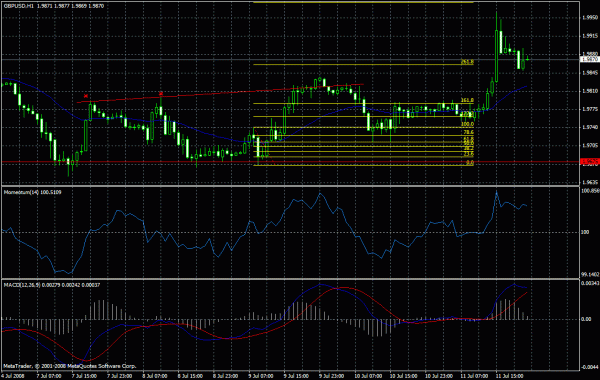600x380 pixels.
Task: Click the MACD scale value 0.00
Action: tap(586, 319)
